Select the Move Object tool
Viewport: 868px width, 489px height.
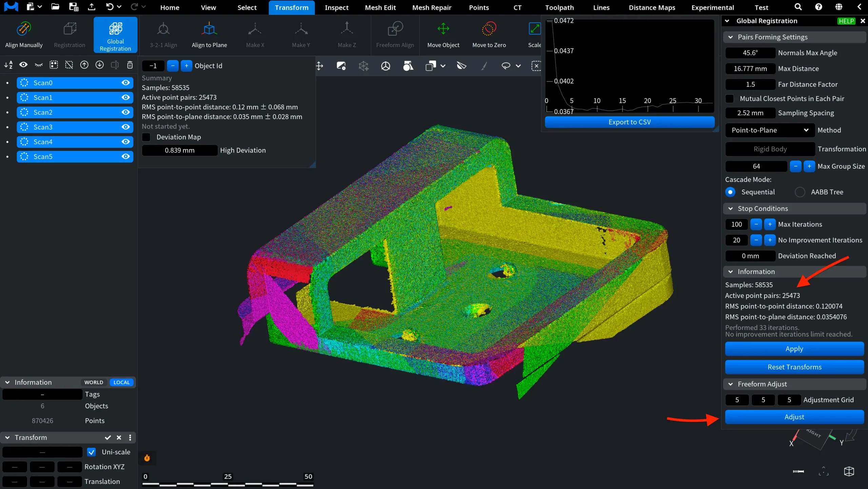443,35
